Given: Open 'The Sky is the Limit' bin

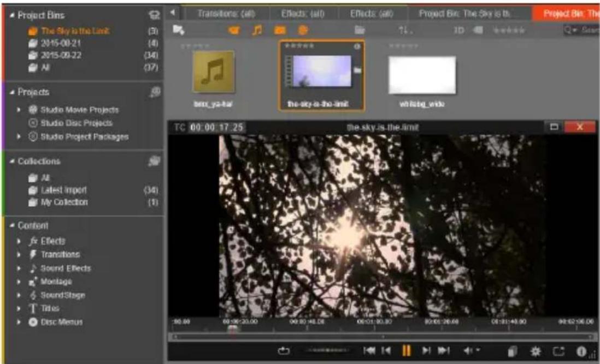Looking at the screenshot, I should [x=75, y=31].
